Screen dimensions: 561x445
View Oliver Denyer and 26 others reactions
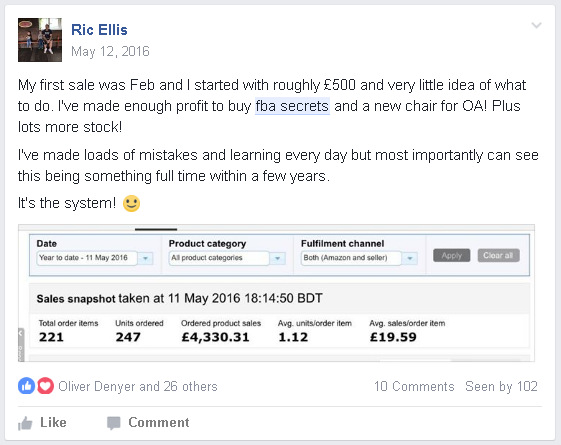pos(138,386)
